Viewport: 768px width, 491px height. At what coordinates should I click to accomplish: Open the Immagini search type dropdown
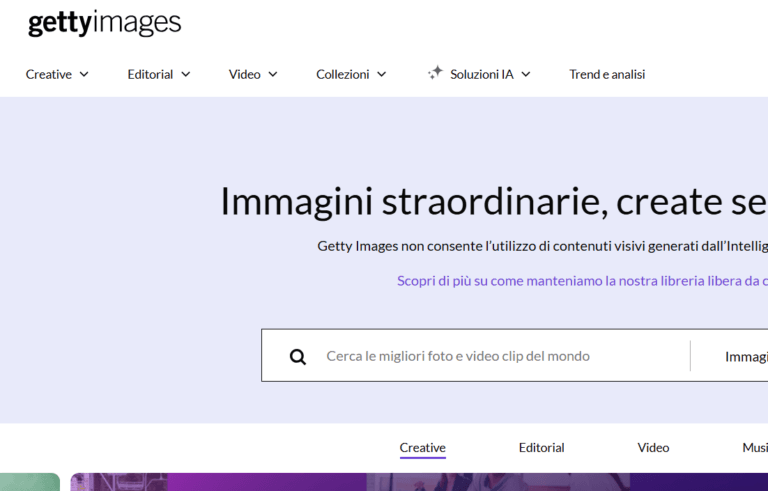point(746,357)
